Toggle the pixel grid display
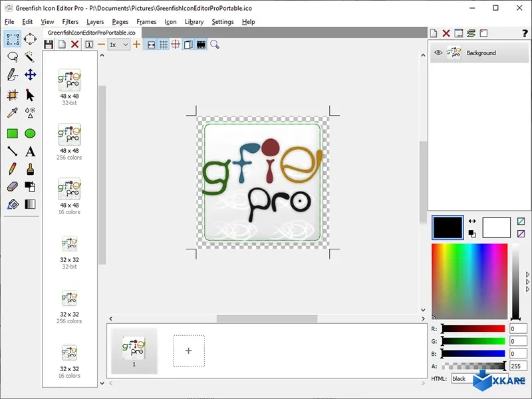Viewport: 532px width, 399px height. click(x=164, y=45)
